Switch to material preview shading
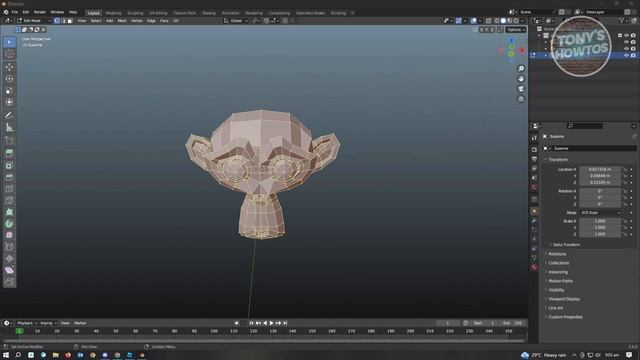The image size is (640, 360). (x=510, y=20)
